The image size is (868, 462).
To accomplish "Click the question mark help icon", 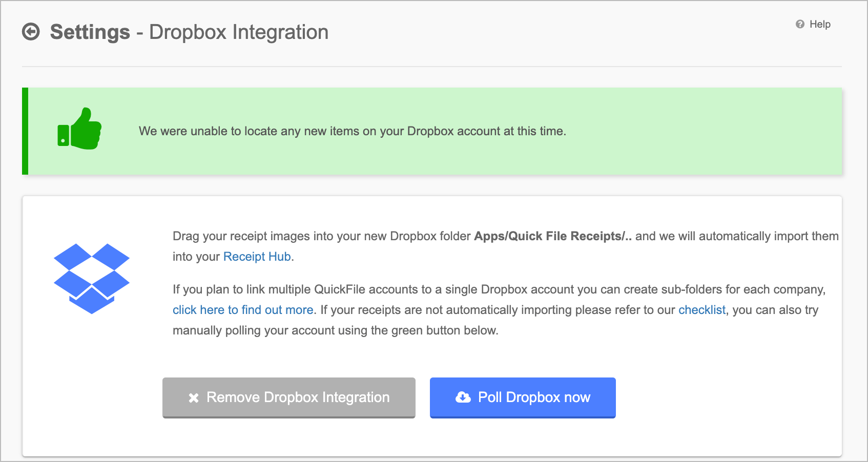I will tap(800, 24).
